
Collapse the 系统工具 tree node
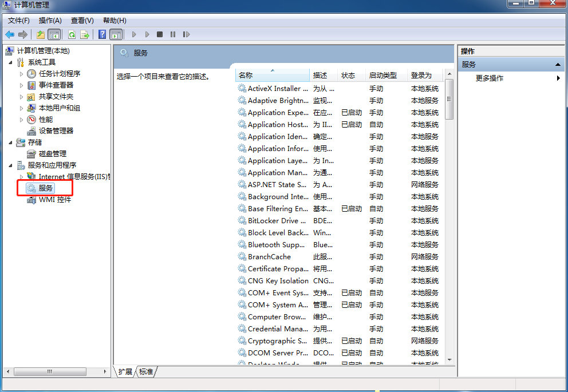click(11, 62)
